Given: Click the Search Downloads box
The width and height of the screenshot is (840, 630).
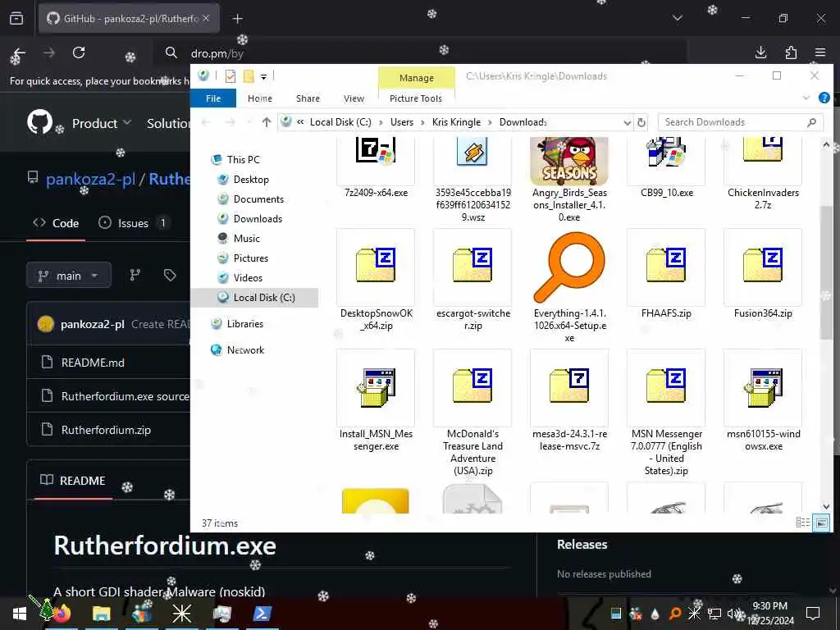Looking at the screenshot, I should pos(741,122).
